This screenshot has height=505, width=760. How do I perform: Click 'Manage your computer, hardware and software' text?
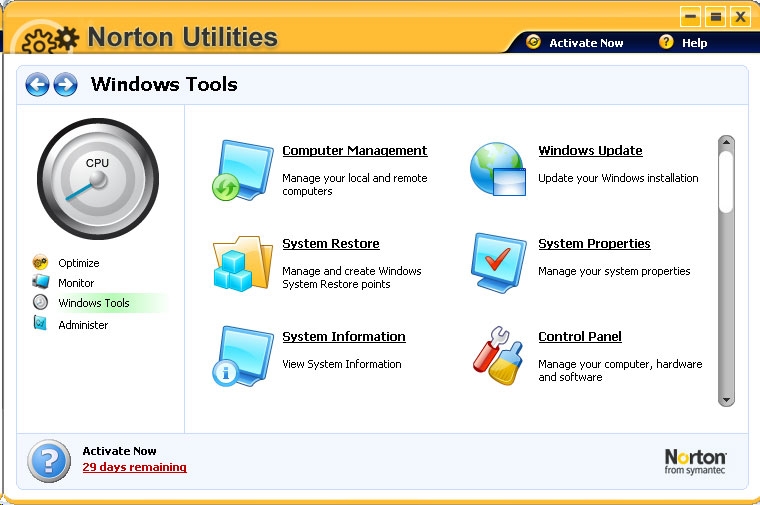click(620, 371)
